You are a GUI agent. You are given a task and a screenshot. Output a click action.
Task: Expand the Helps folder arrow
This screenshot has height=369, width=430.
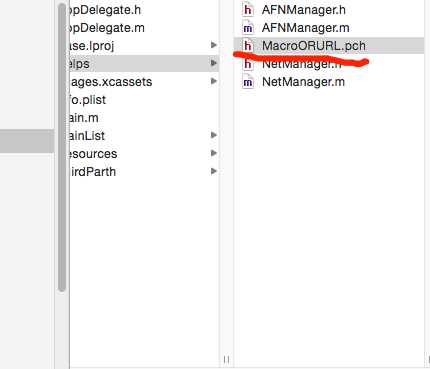[x=214, y=63]
